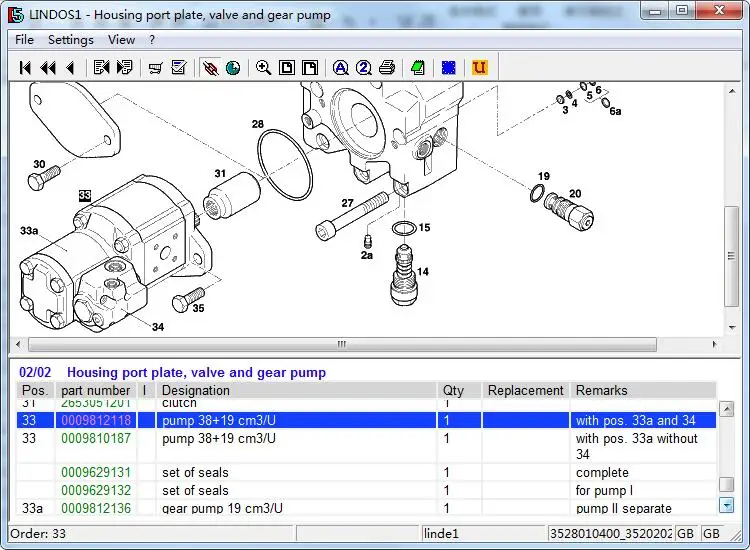Open the Settings menu
Screen dimensions: 750x550
tap(71, 40)
